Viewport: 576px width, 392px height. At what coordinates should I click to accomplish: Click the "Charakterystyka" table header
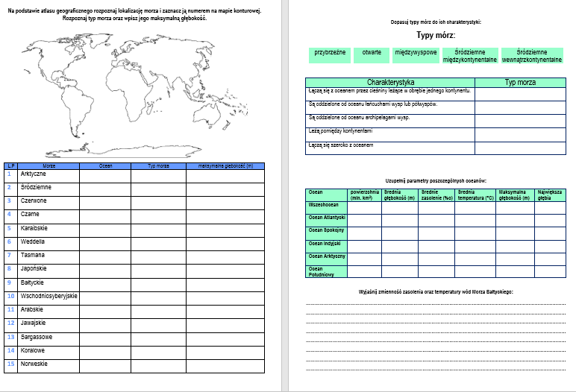pos(390,83)
